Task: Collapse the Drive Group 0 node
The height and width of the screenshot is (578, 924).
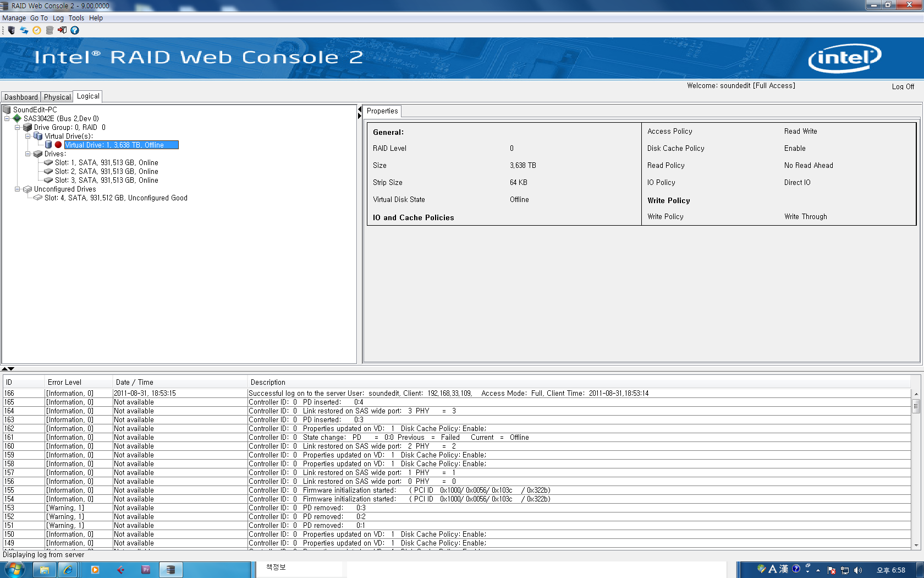Action: click(x=18, y=127)
